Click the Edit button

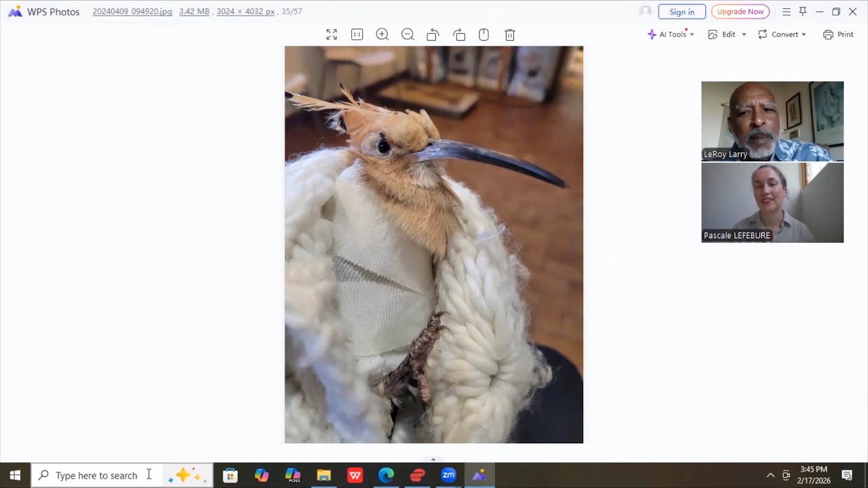point(722,35)
